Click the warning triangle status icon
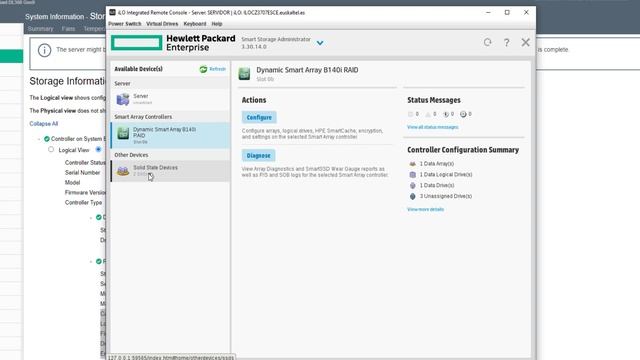Viewport: 640px width, 360px height. click(x=428, y=114)
